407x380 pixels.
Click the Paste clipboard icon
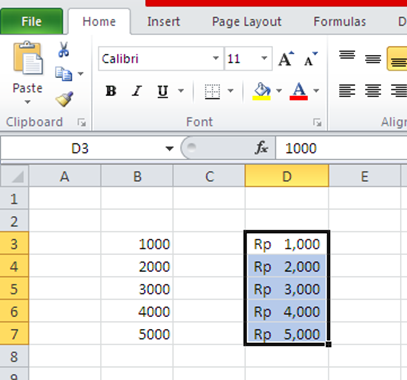coord(28,58)
